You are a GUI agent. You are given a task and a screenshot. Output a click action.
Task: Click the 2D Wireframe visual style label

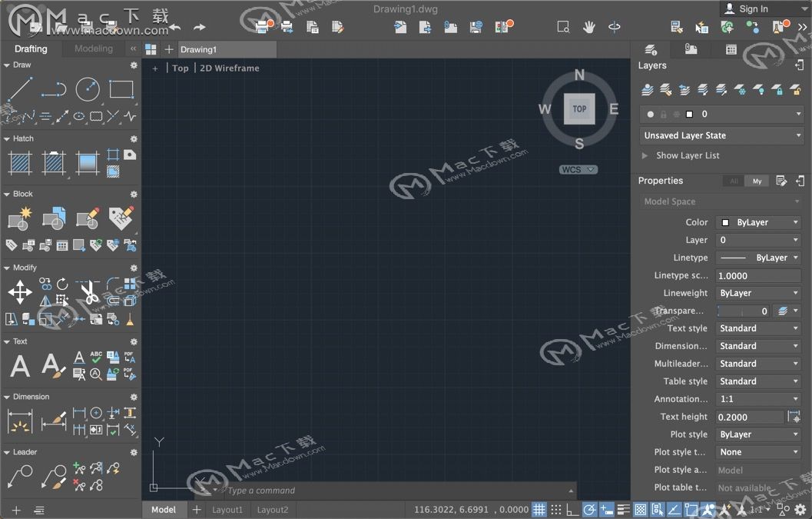pyautogui.click(x=230, y=68)
